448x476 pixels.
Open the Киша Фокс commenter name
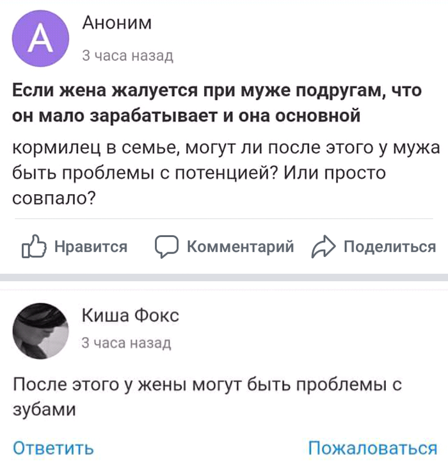(131, 315)
